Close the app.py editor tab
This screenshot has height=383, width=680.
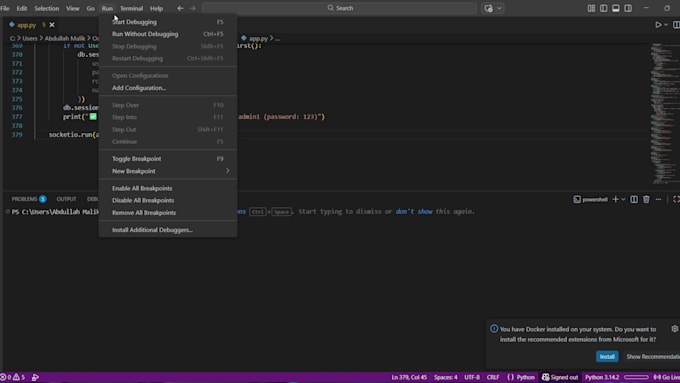[x=52, y=25]
